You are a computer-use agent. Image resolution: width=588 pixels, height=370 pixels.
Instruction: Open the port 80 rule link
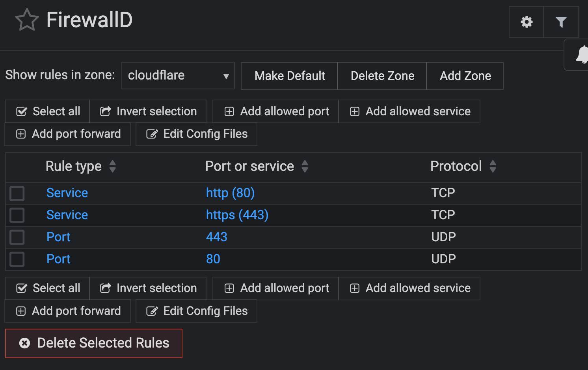213,259
